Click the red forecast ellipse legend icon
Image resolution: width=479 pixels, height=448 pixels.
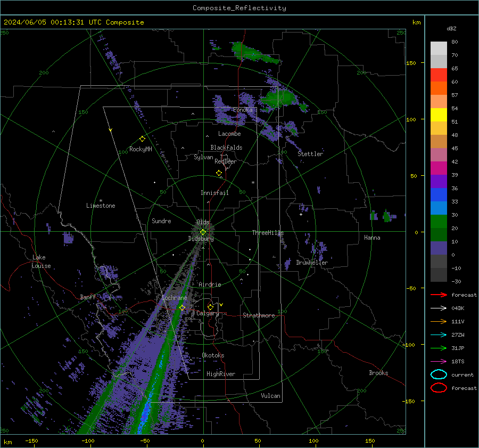439,388
